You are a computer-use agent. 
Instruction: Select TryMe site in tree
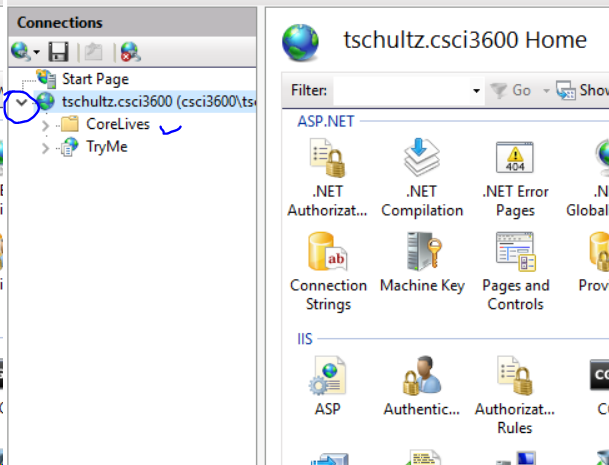coord(107,147)
